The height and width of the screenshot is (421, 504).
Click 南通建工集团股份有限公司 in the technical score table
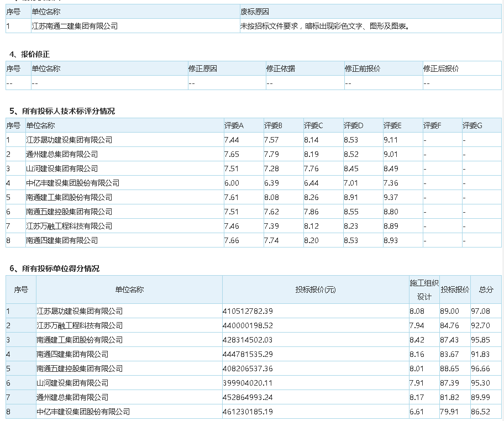69,197
